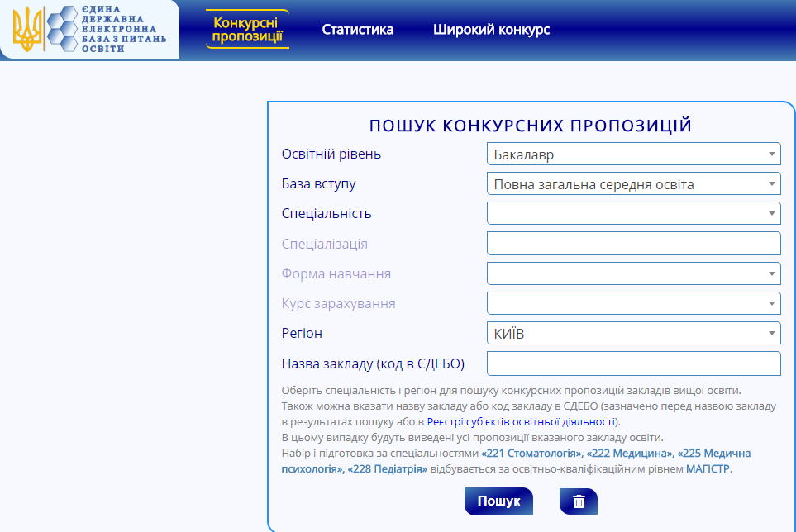The height and width of the screenshot is (532, 796).
Task: Open the Спеціальність dropdown list
Action: (x=633, y=213)
